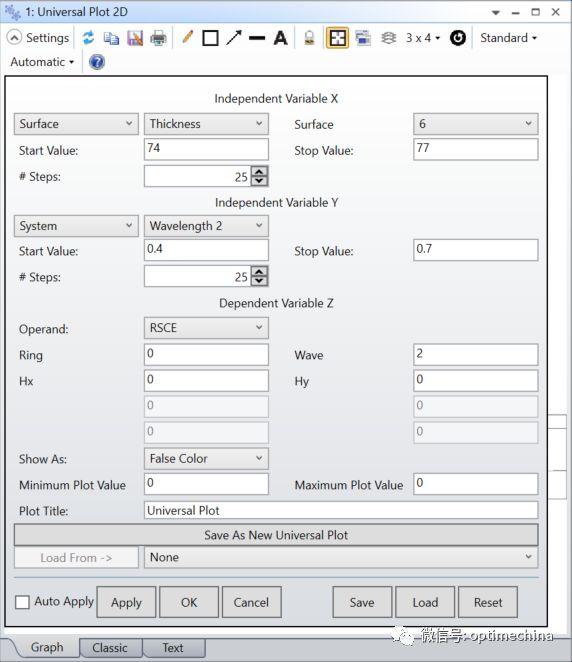Click the X Stop Value field 77
Viewport: 572px width, 662px height.
(476, 149)
